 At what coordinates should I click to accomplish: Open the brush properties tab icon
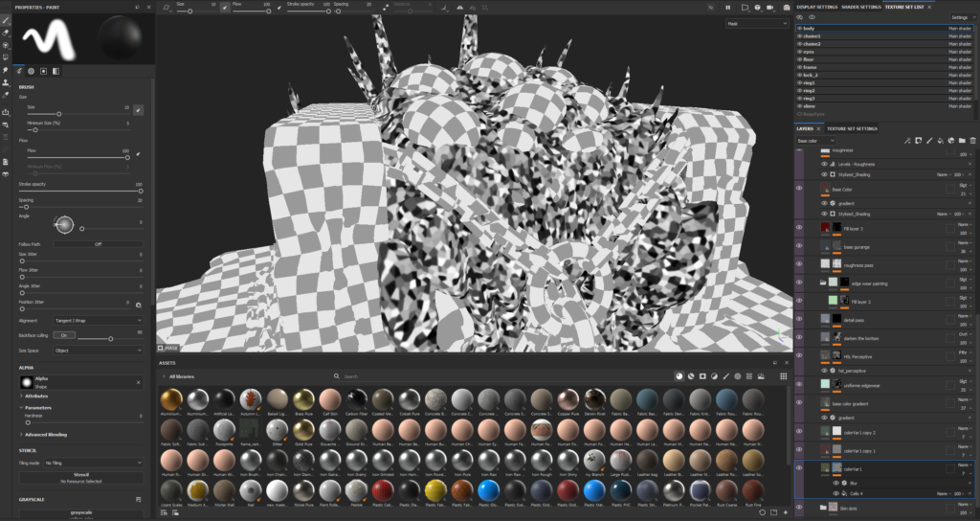(x=19, y=71)
